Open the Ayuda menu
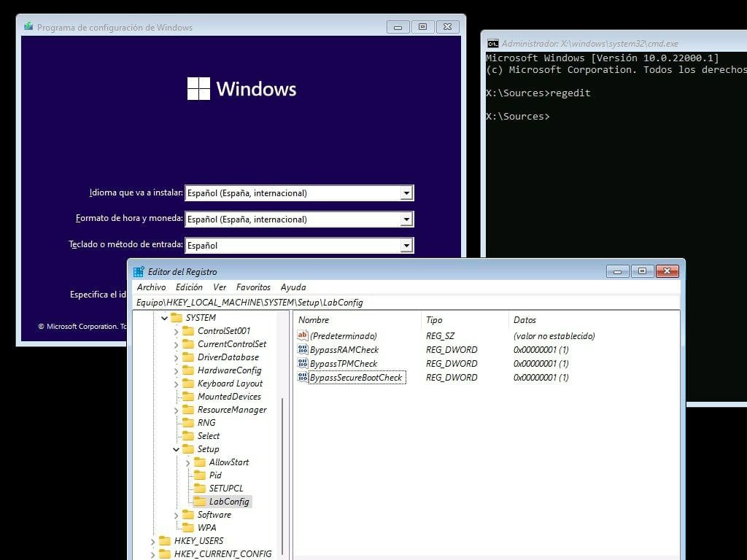Image resolution: width=747 pixels, height=560 pixels. (293, 287)
